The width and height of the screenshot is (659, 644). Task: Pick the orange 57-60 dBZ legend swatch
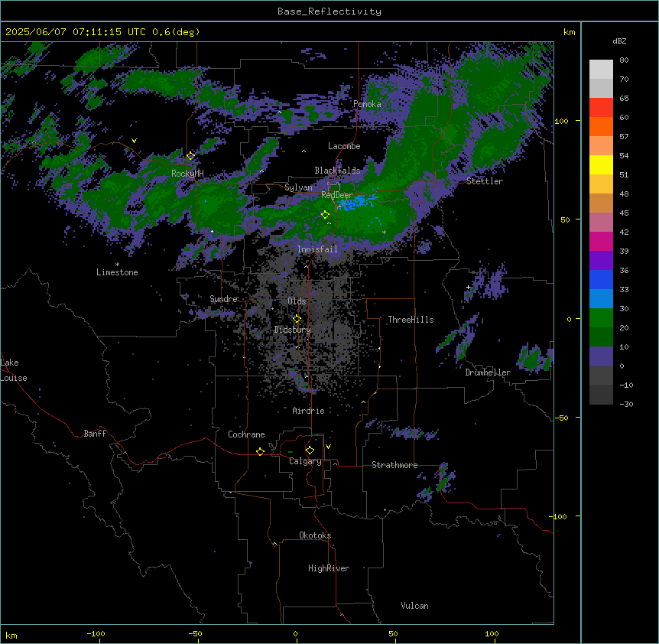click(x=601, y=126)
